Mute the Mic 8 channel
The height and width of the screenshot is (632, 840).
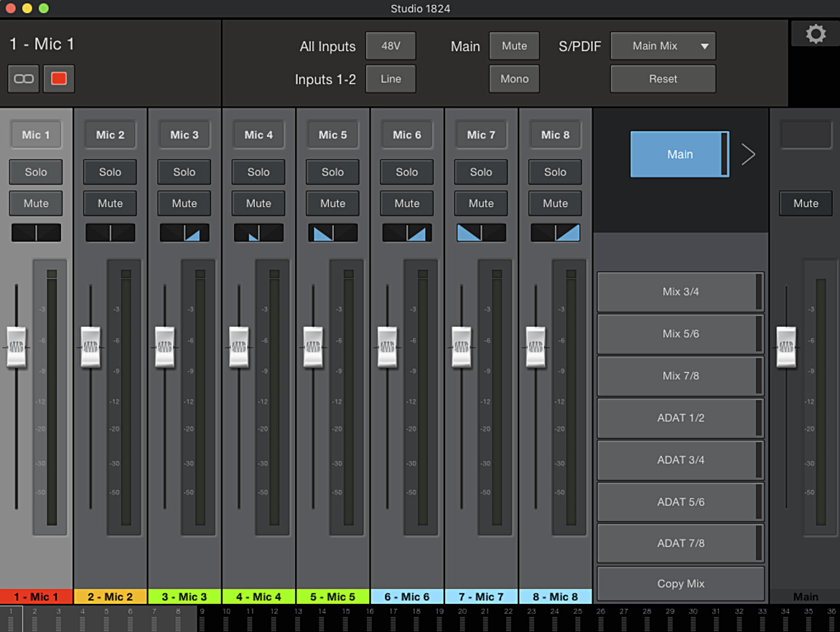pyautogui.click(x=555, y=203)
